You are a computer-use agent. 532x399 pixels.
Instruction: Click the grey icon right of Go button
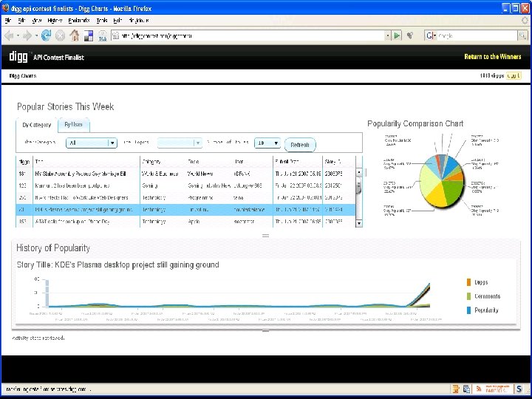coord(410,35)
